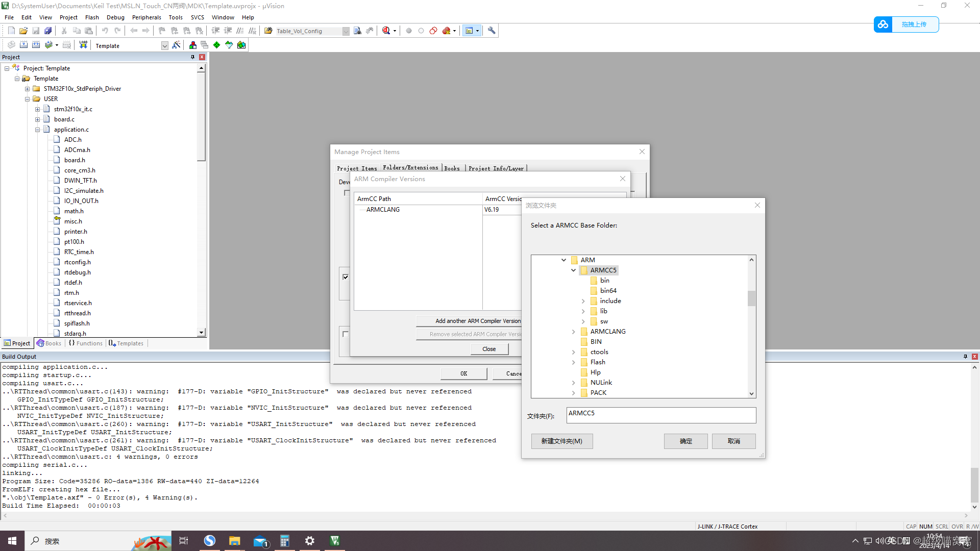Click project tree scroll down arrow
The height and width of the screenshot is (551, 980).
(201, 333)
